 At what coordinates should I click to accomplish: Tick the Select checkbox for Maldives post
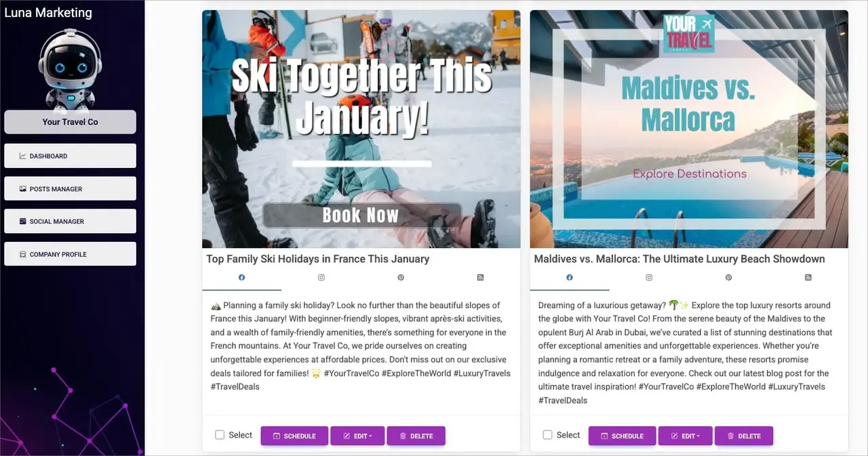[547, 435]
